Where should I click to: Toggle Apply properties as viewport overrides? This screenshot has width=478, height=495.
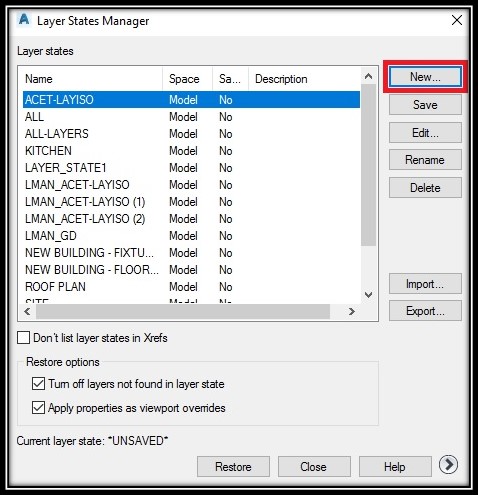(x=38, y=407)
